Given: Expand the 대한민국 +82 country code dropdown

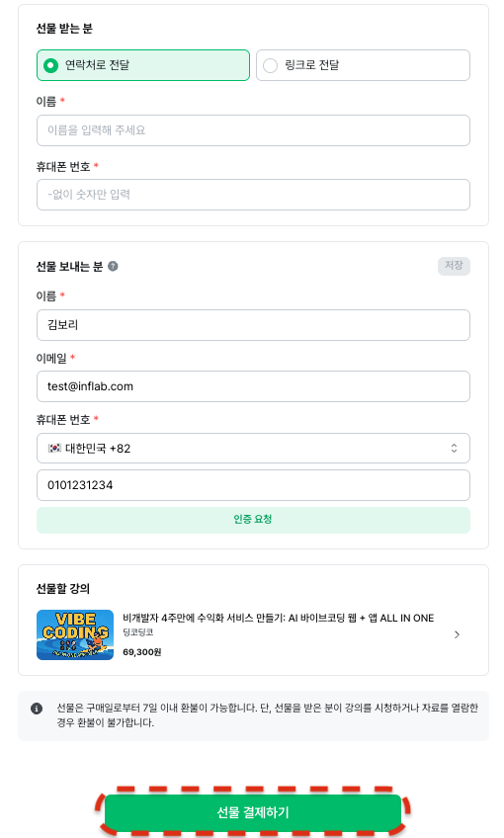Looking at the screenshot, I should [x=253, y=448].
